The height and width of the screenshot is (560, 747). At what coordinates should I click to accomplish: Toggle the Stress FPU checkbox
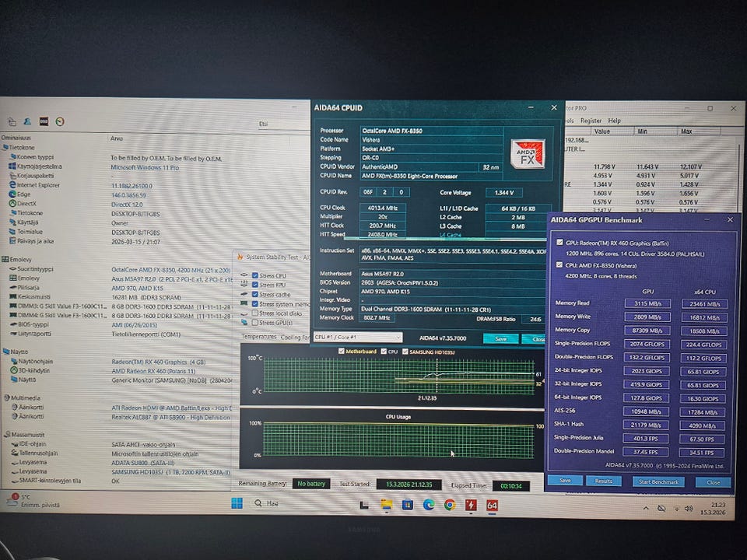[255, 285]
